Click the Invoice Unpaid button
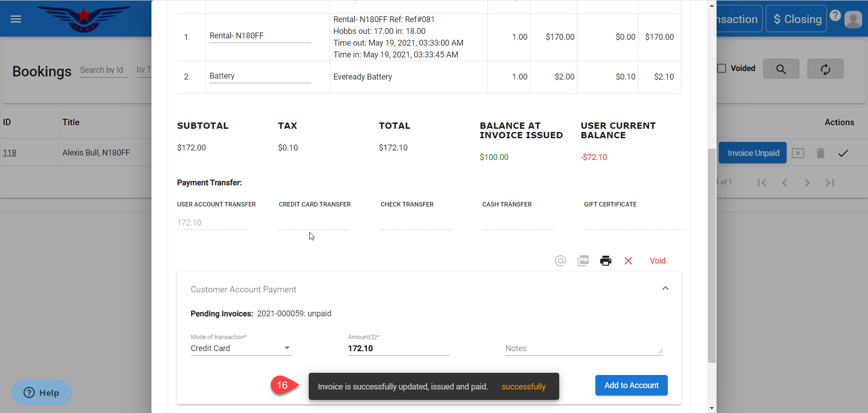868x413 pixels. click(x=753, y=153)
